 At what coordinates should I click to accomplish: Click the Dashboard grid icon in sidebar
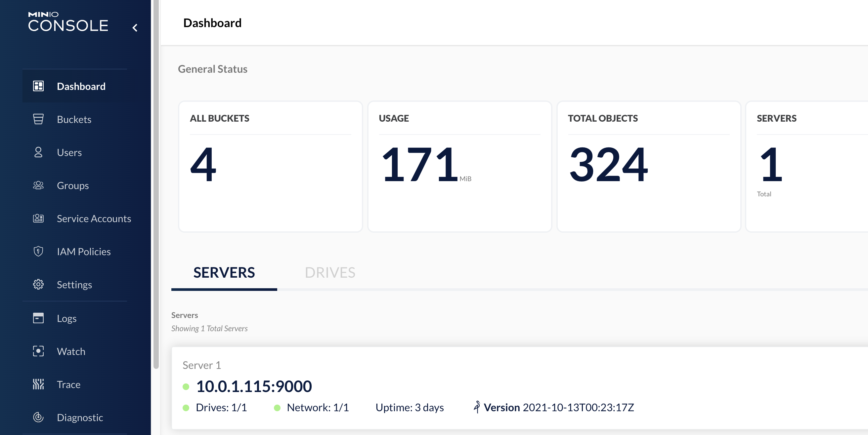(x=38, y=86)
